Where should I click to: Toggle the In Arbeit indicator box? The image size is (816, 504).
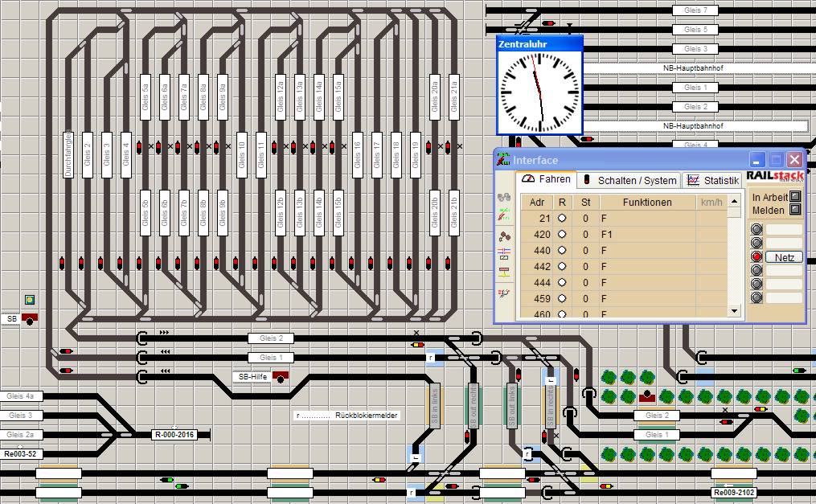(795, 196)
